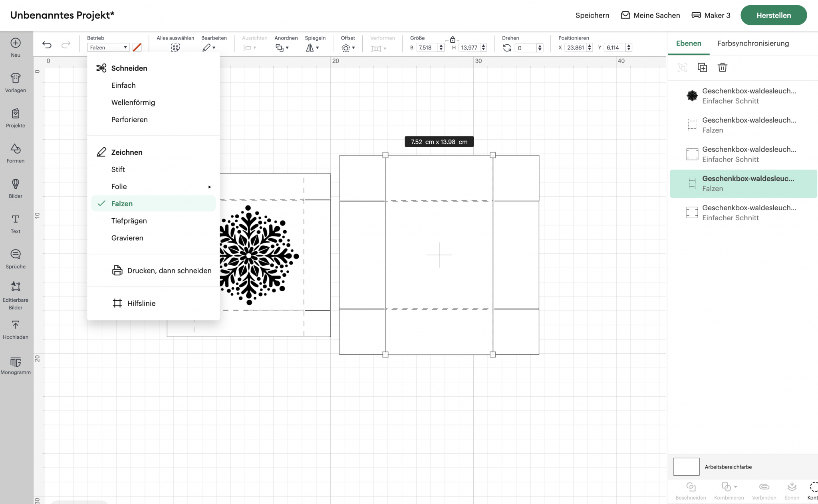Switch to Farbsynchronisierung tab
Viewport: 818px width, 504px height.
point(753,43)
